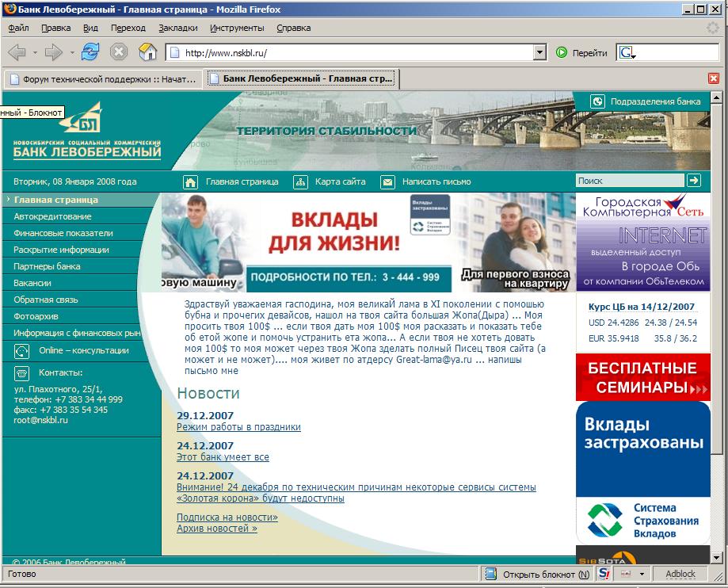Open the Карта сайта link
The height and width of the screenshot is (588, 728).
pyautogui.click(x=341, y=181)
